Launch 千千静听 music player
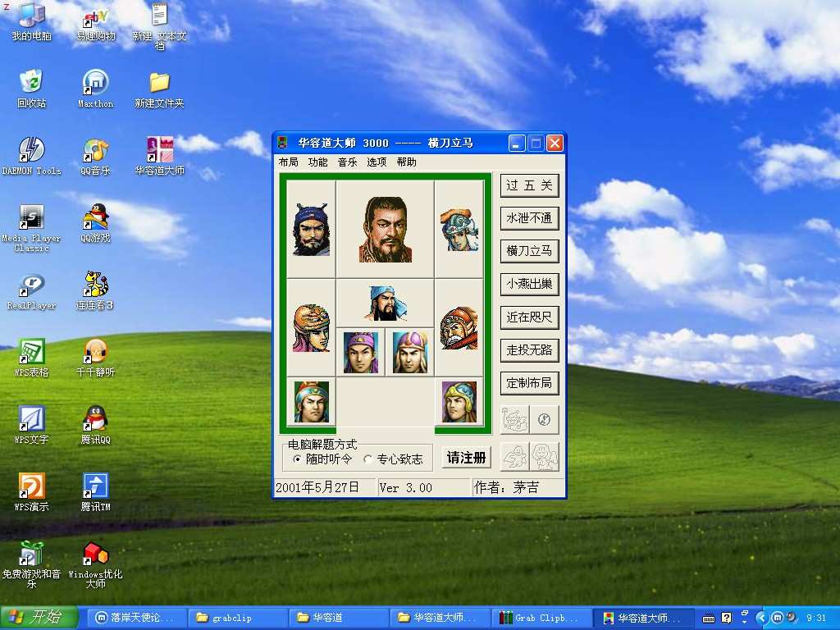 pyautogui.click(x=95, y=358)
